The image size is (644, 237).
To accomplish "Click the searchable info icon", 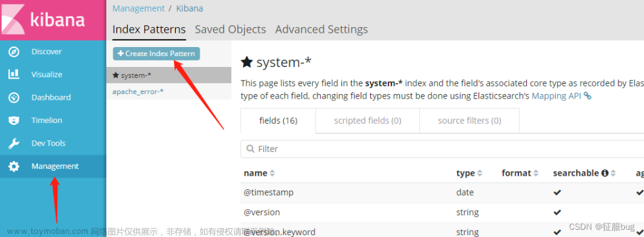I will pos(605,173).
